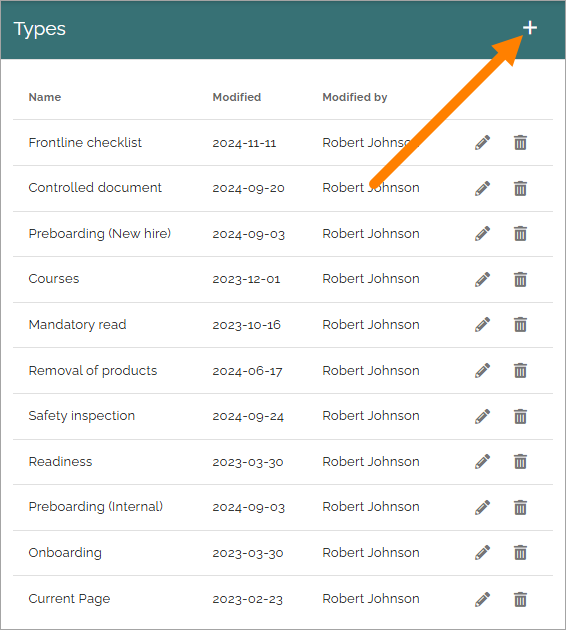The height and width of the screenshot is (630, 566).
Task: Edit the Courses type
Action: [482, 279]
